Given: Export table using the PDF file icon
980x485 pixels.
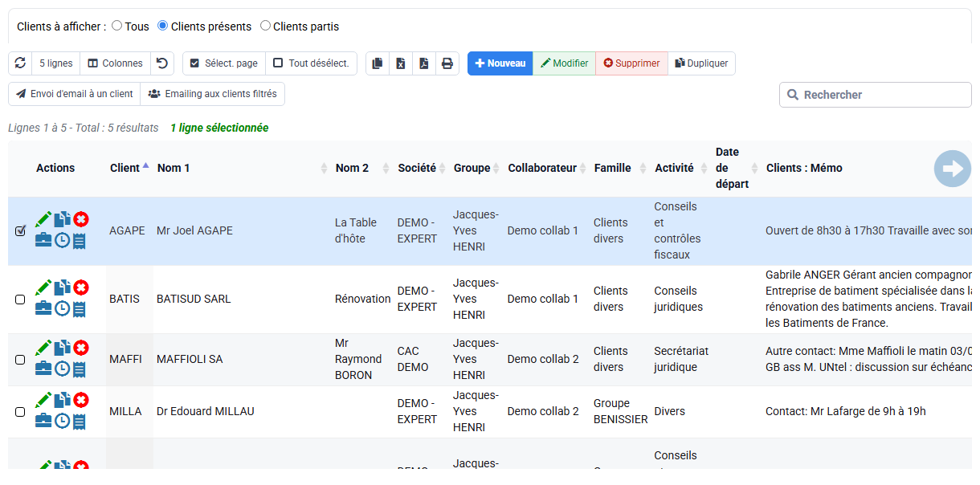Looking at the screenshot, I should (x=424, y=63).
